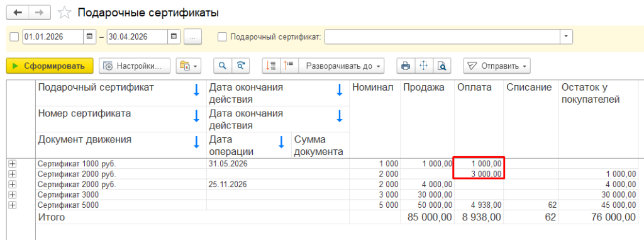Open calendar for end date 30.04.2026

coord(174,37)
